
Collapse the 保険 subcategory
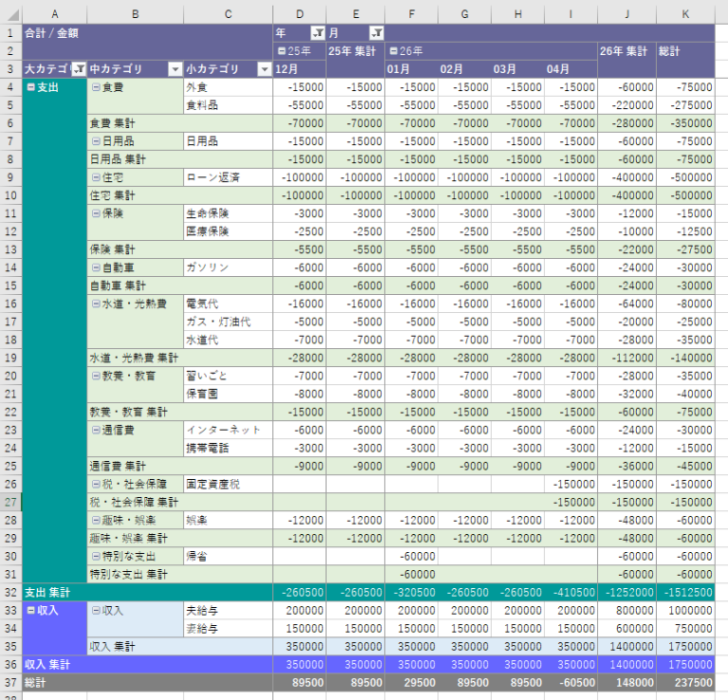[96, 213]
